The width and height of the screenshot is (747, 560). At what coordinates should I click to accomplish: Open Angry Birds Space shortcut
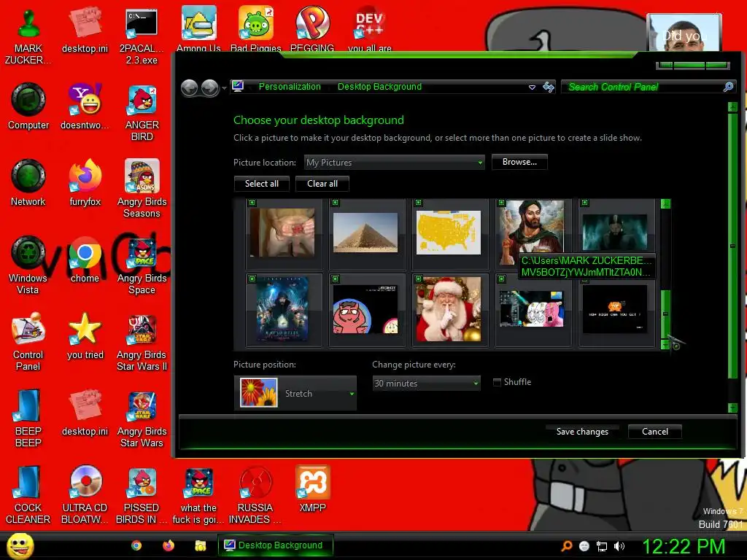[x=142, y=265]
